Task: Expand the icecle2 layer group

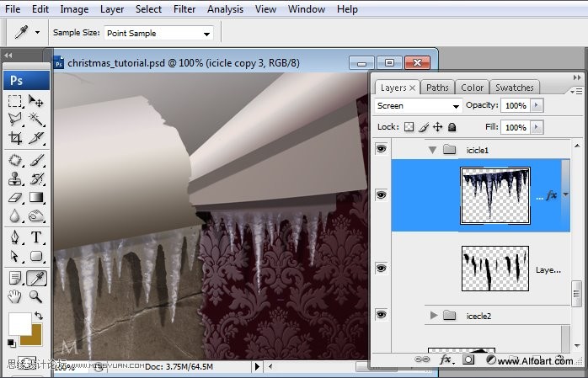Action: point(435,316)
